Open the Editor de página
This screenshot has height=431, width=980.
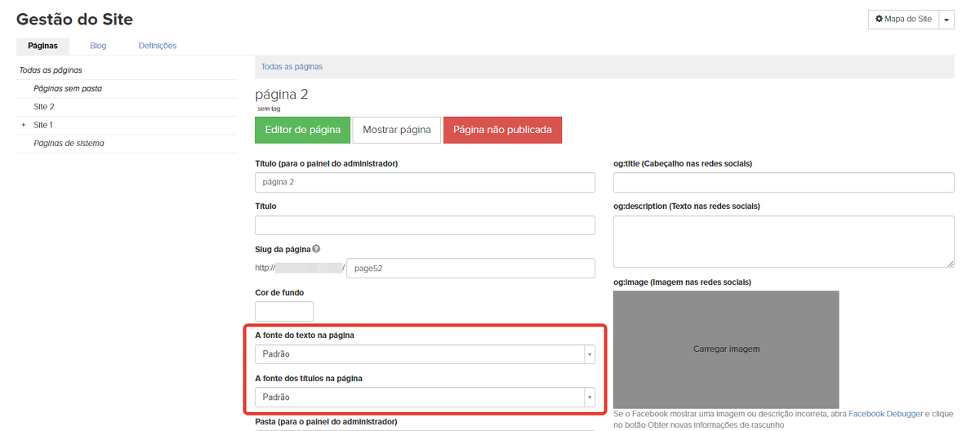coord(302,130)
